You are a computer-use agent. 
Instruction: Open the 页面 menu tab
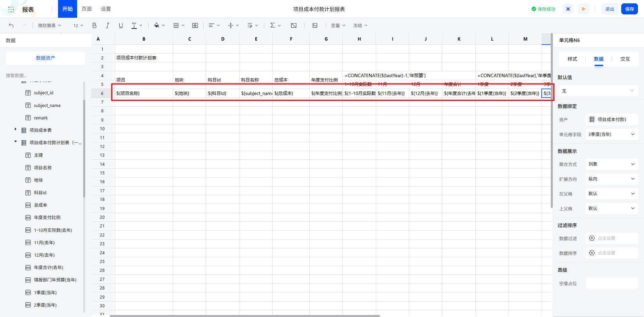point(87,9)
